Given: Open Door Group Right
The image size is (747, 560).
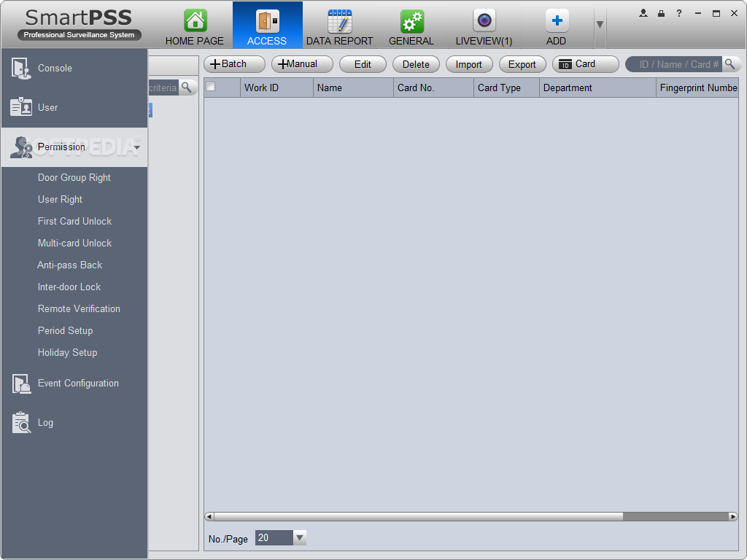Looking at the screenshot, I should (74, 178).
